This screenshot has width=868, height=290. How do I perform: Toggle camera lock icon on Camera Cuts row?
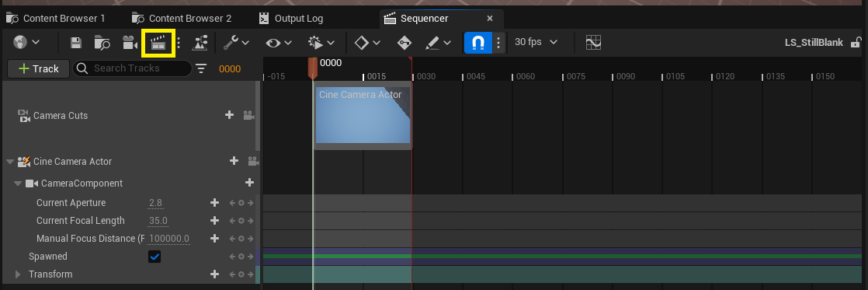pos(248,115)
